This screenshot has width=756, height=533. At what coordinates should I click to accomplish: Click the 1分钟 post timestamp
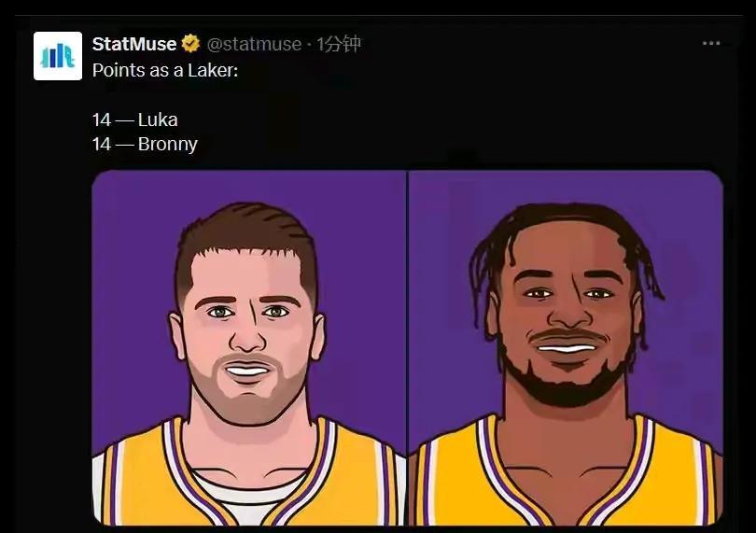point(339,45)
